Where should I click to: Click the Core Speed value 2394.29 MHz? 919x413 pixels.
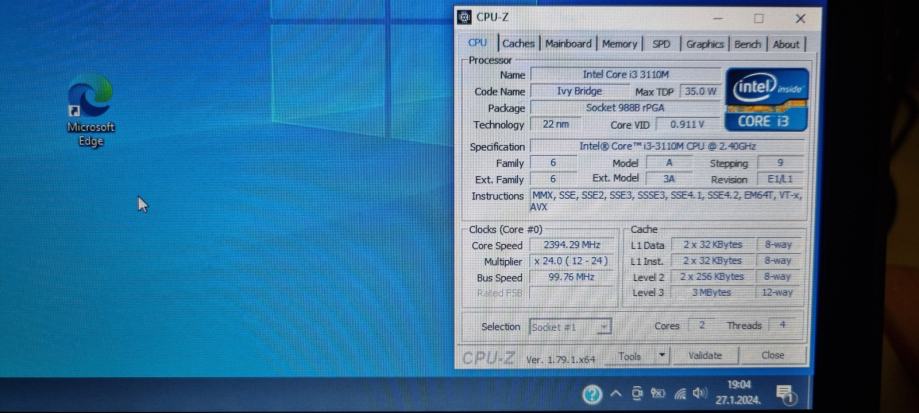(x=571, y=245)
